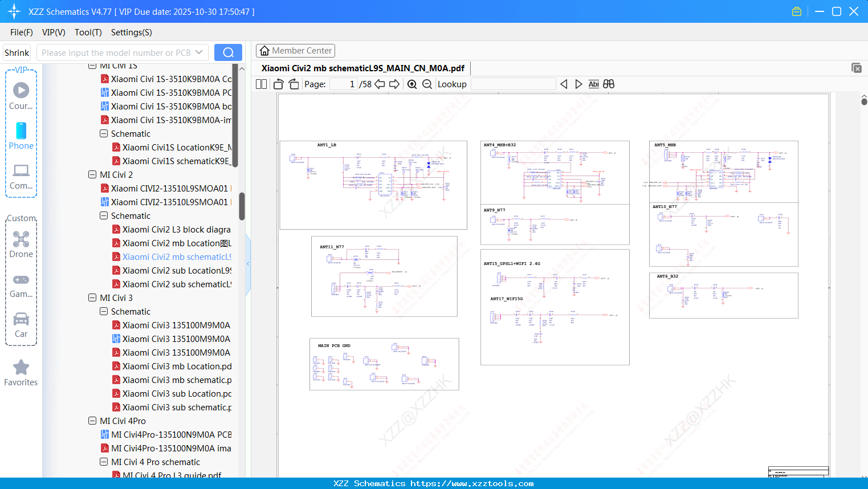Screen dimensions: 868x489
Task: Open the Xiaomi CIVI2-13510L9SMOA01 PCB layout file
Action: pyautogui.click(x=166, y=202)
